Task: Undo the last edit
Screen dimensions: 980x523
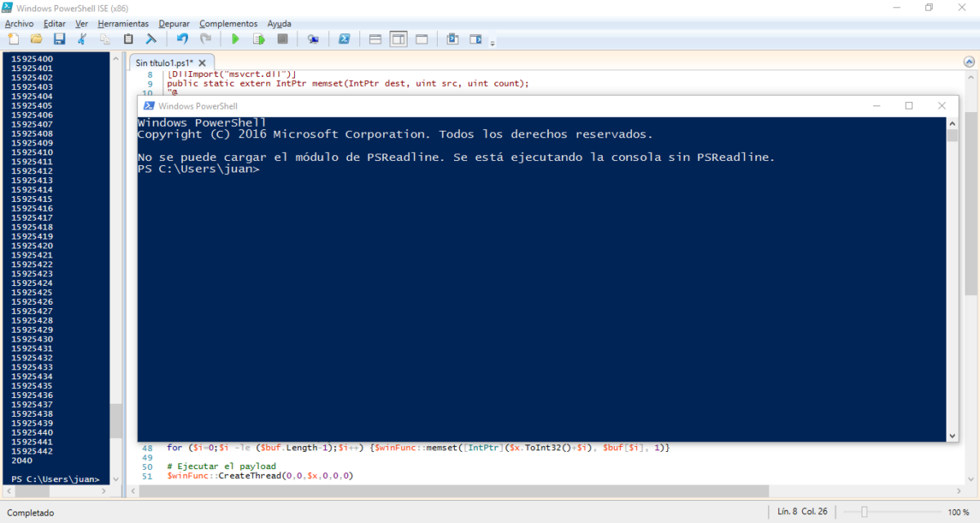Action: (x=181, y=38)
